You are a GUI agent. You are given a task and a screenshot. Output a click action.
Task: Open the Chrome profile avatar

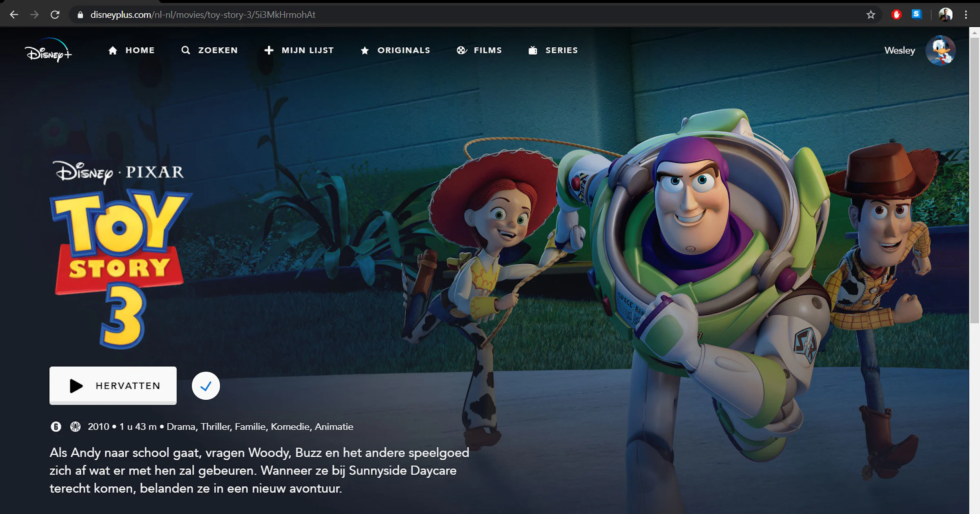pyautogui.click(x=946, y=15)
